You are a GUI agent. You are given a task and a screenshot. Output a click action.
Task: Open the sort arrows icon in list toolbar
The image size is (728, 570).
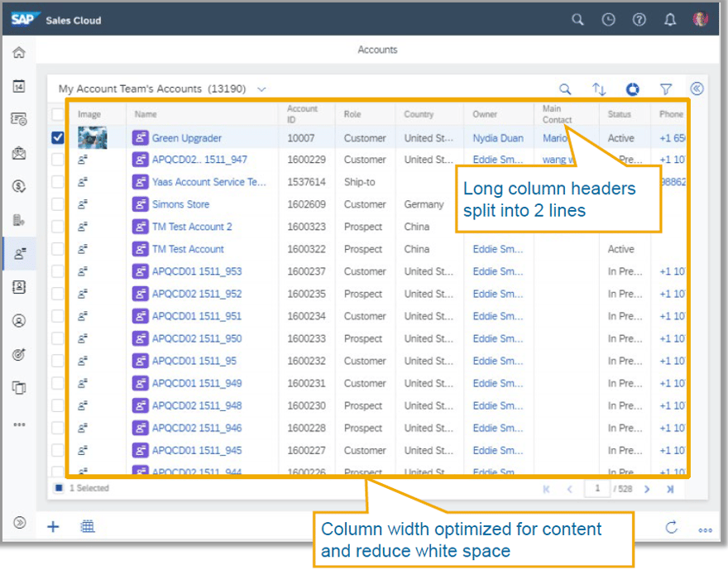(x=599, y=89)
